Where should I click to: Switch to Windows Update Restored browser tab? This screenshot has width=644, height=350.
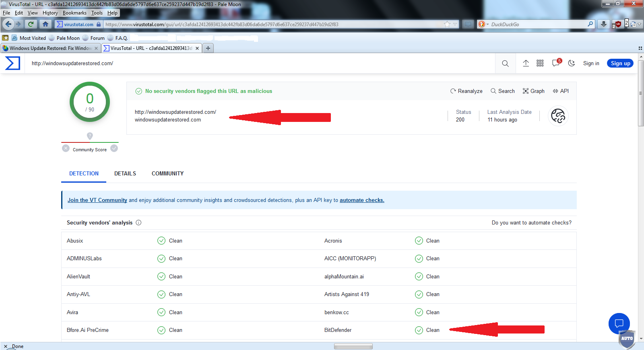[51, 48]
